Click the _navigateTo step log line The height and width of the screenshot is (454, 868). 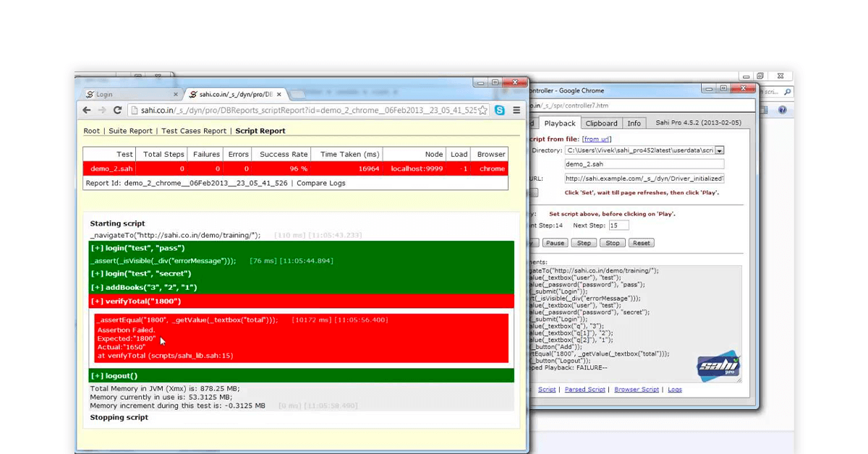[x=175, y=235]
